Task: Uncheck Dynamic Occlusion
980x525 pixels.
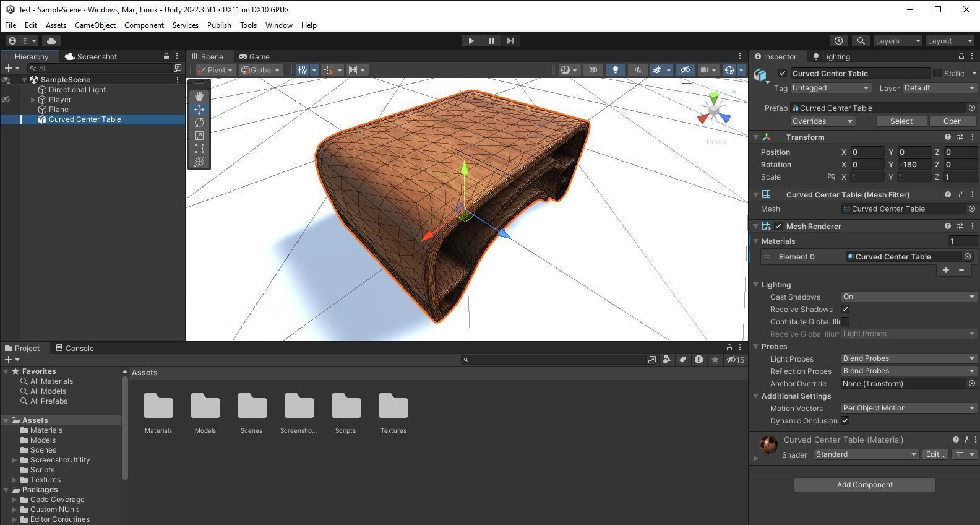Action: (845, 421)
